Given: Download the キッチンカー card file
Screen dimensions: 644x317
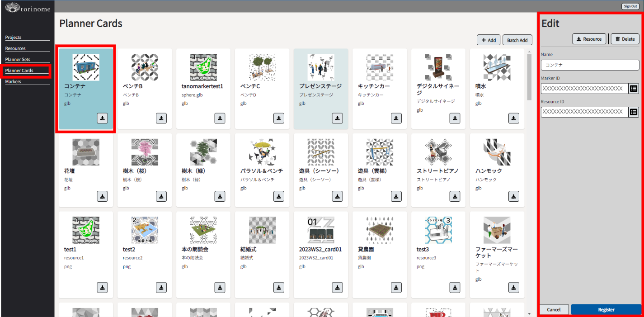Looking at the screenshot, I should tap(396, 118).
